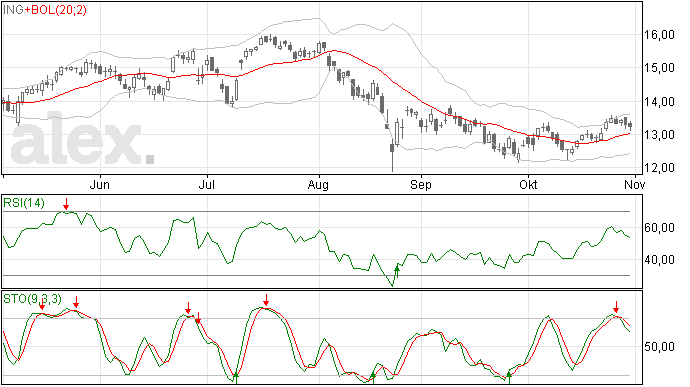Click the STO green arrow in late September
The image size is (690, 387).
(x=509, y=378)
